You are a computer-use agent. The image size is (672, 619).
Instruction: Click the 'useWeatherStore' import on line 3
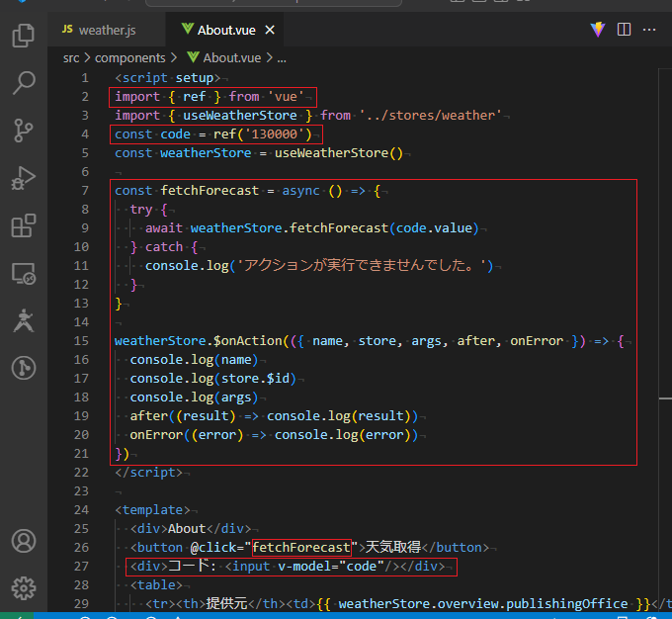coord(240,116)
